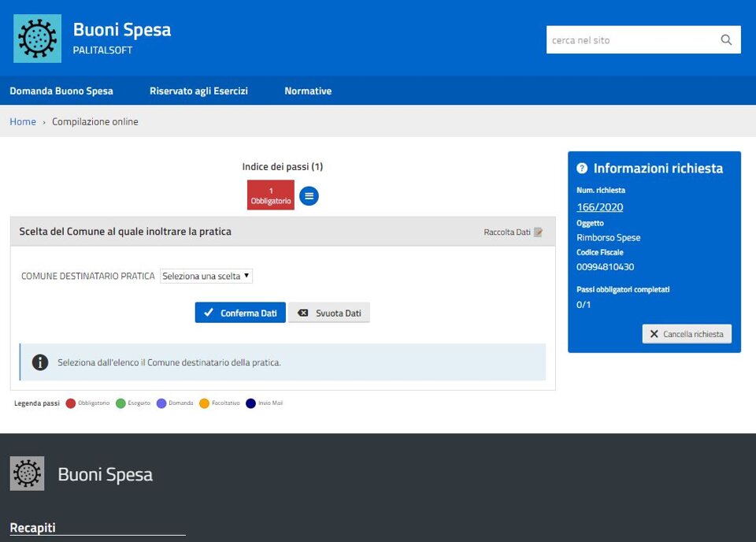Viewport: 756px width, 542px height.
Task: Click the Raccolta Dati edit icon
Action: [539, 232]
